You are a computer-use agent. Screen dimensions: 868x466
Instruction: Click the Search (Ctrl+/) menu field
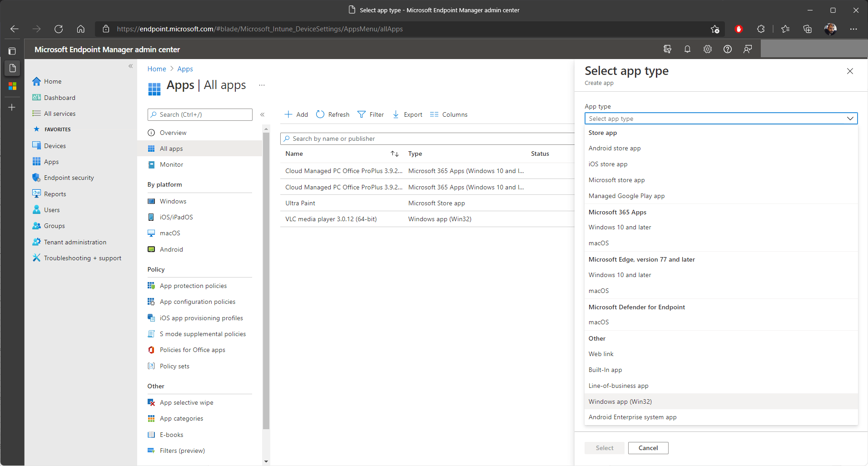pyautogui.click(x=200, y=114)
